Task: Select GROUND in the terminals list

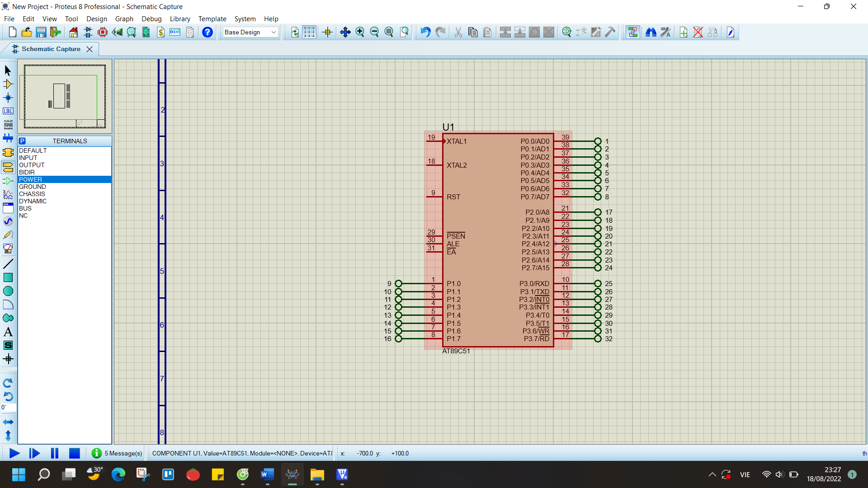Action: [x=33, y=187]
